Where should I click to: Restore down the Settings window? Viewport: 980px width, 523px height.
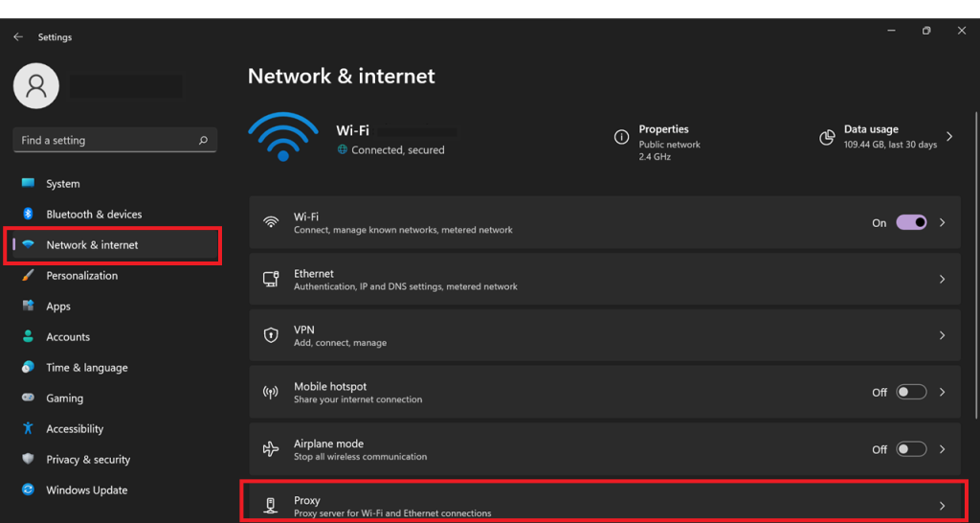(x=926, y=31)
